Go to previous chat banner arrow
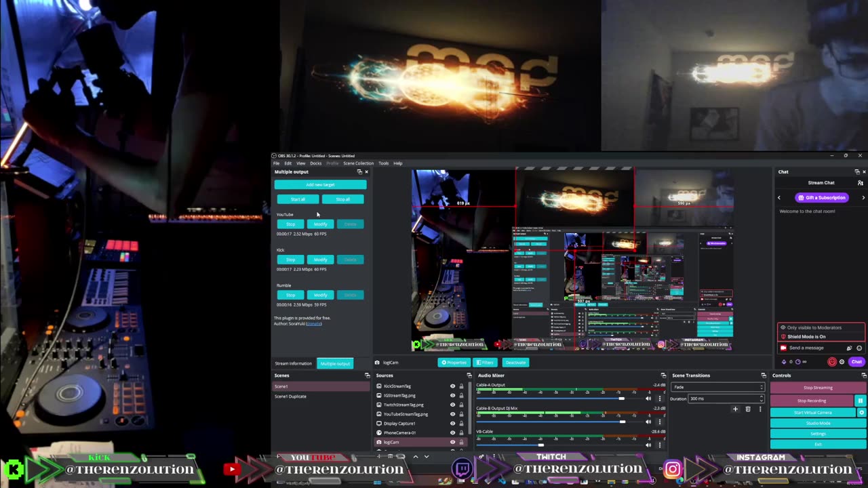 pyautogui.click(x=779, y=198)
